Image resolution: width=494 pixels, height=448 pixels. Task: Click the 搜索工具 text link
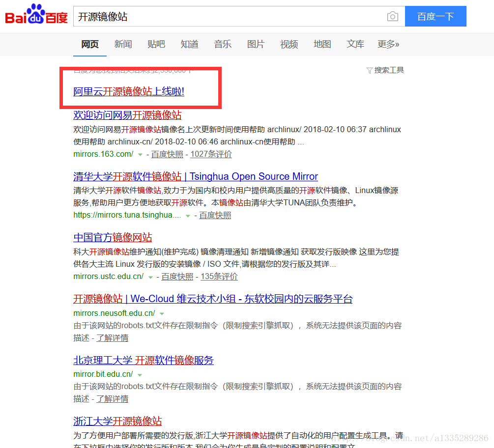point(389,70)
